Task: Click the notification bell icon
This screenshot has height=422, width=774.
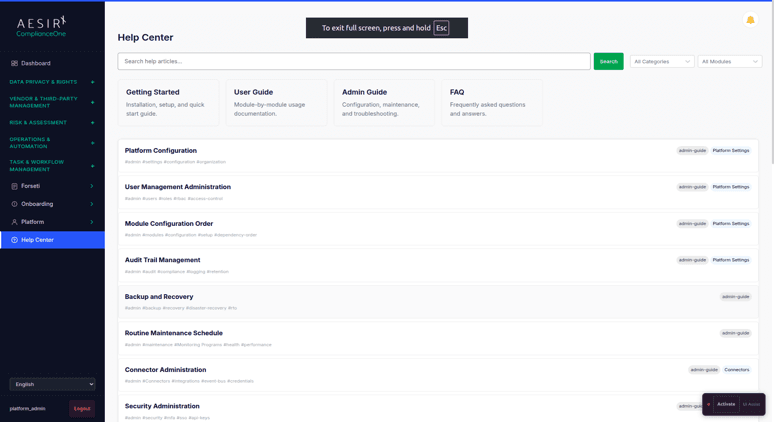Action: [x=750, y=20]
